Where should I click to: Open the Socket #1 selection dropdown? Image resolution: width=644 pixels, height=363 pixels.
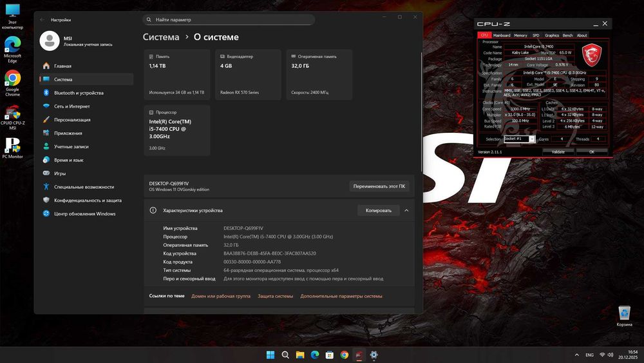(520, 139)
